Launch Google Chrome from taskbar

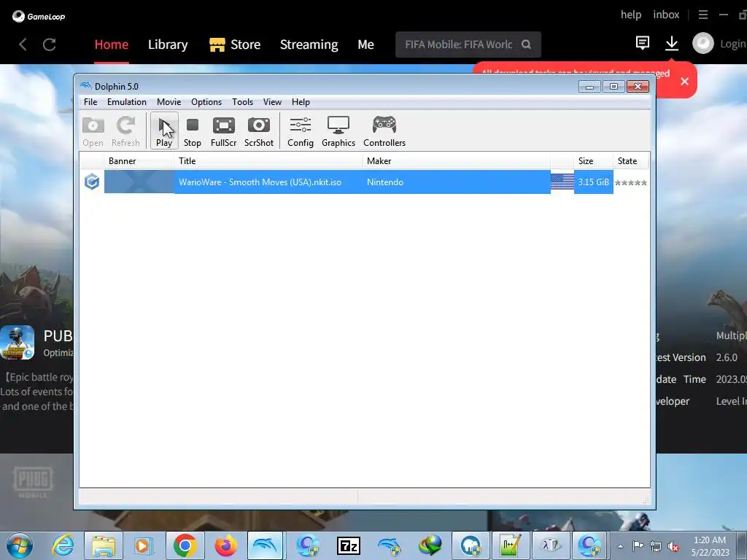(185, 545)
